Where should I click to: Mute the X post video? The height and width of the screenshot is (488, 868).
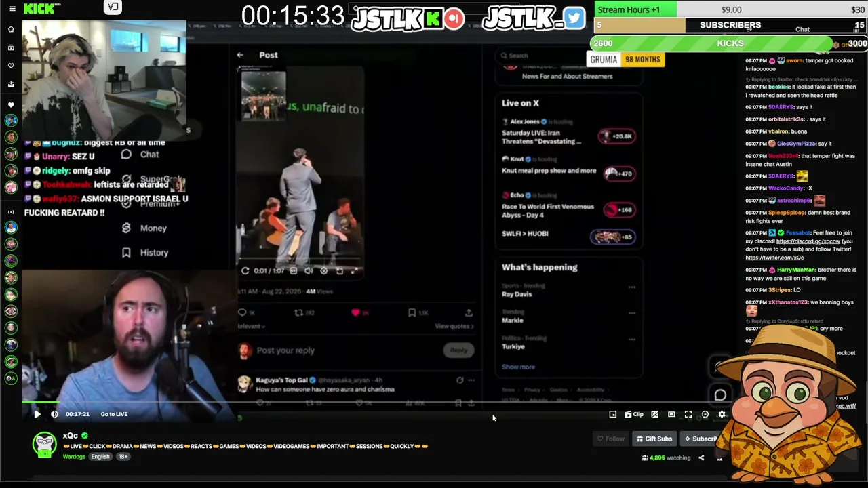309,270
